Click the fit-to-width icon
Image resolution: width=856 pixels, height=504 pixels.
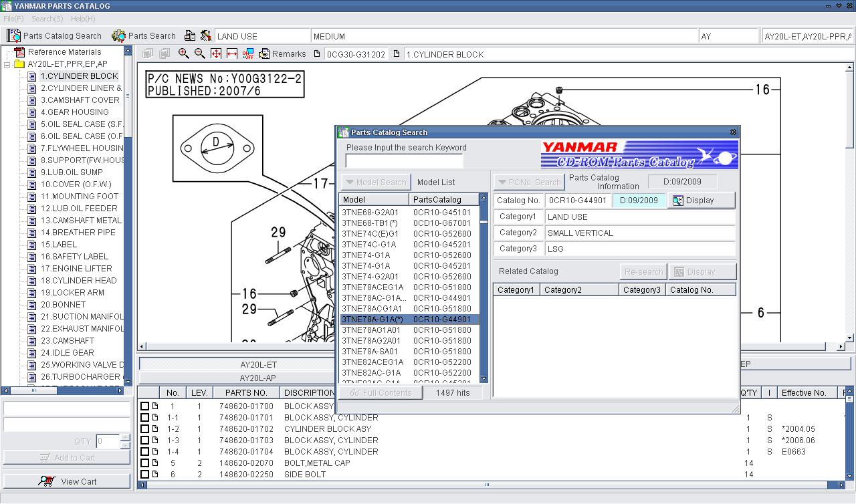coord(230,53)
